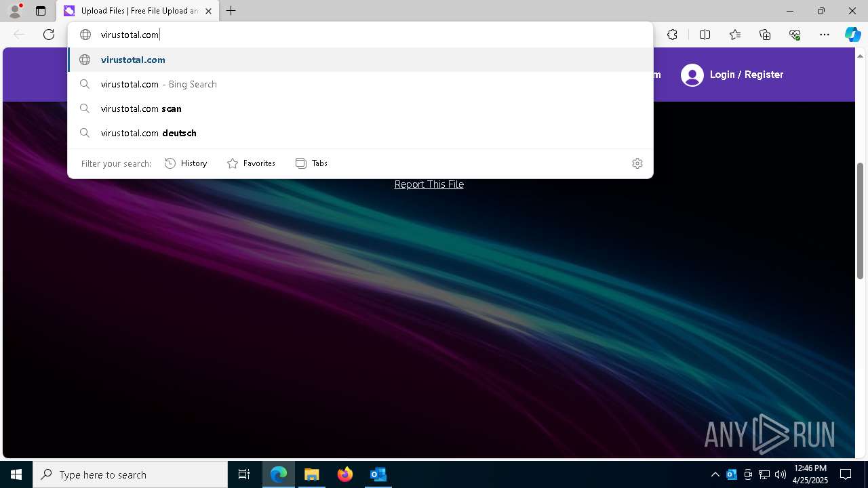Select the virustotal.com URL suggestion
868x488 pixels.
[x=360, y=60]
